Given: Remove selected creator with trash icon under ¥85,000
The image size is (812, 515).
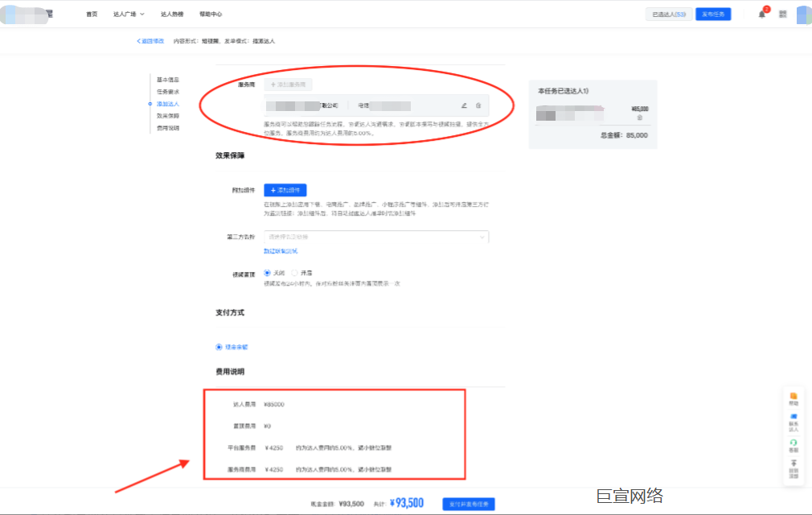Looking at the screenshot, I should (x=640, y=117).
